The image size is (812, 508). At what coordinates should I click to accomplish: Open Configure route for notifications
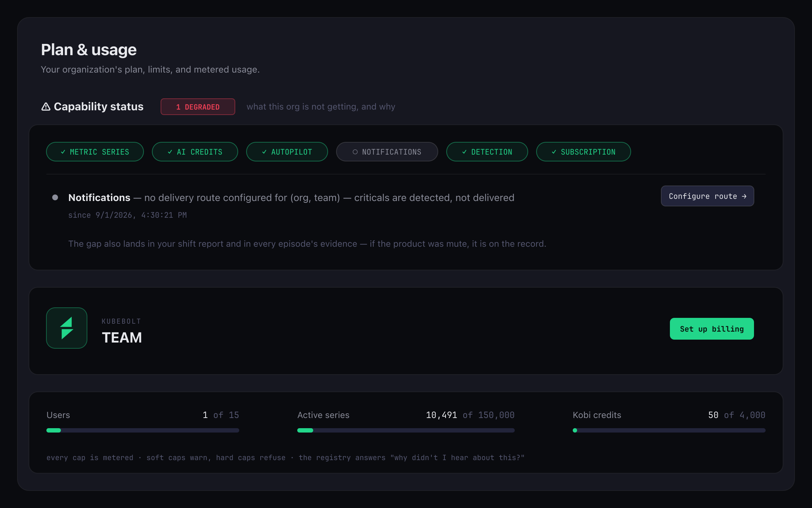tap(708, 196)
